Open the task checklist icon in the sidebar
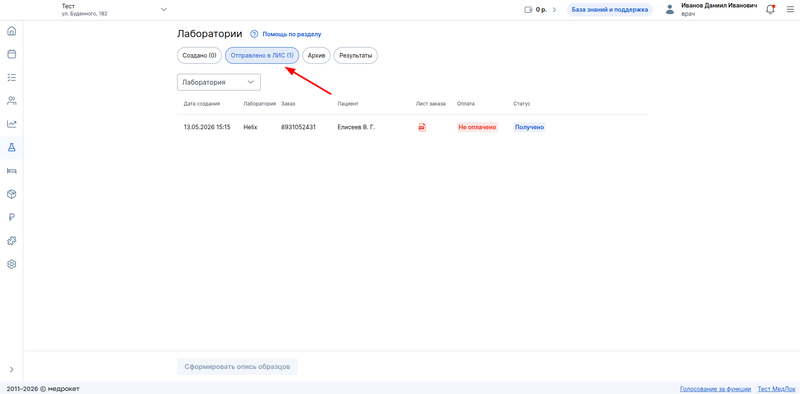This screenshot has height=394, width=800. tap(11, 78)
